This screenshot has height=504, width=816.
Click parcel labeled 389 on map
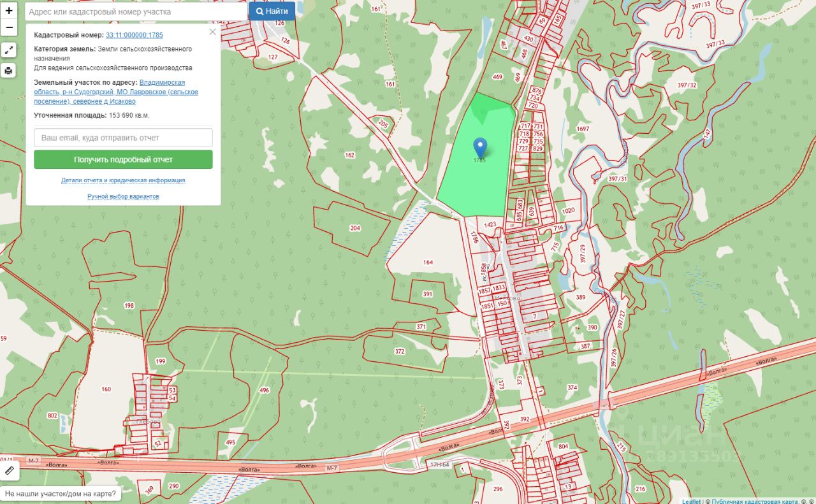(x=580, y=297)
